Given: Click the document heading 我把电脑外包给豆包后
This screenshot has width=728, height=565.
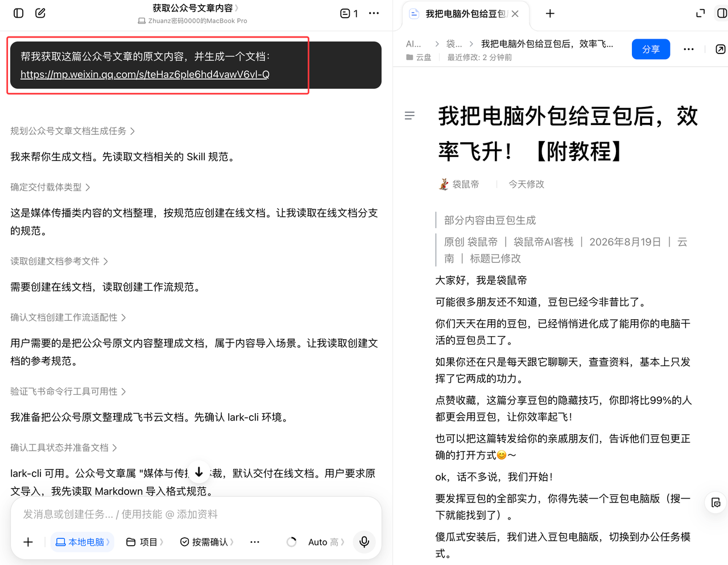Looking at the screenshot, I should pos(568,134).
